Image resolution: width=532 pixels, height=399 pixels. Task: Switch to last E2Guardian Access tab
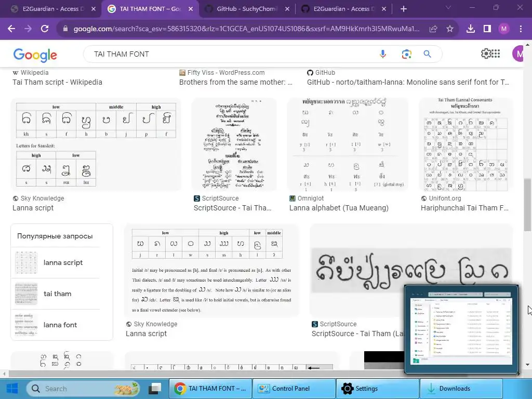(x=344, y=9)
